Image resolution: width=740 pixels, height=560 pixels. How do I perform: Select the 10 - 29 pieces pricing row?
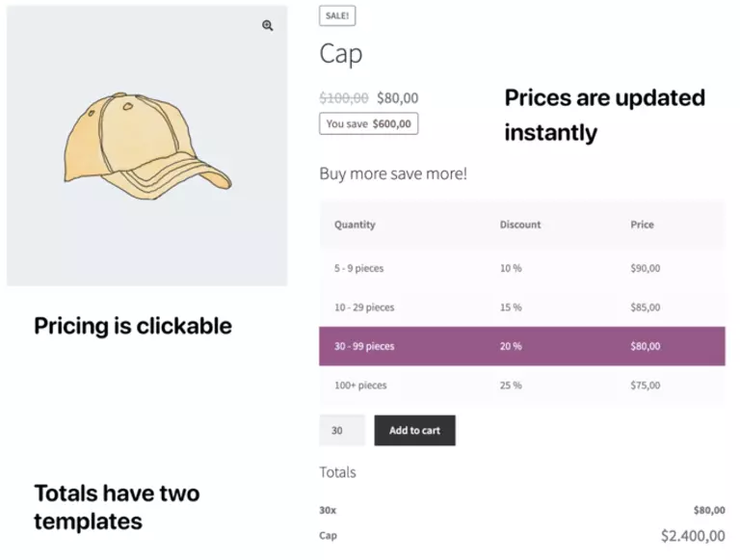tap(521, 307)
